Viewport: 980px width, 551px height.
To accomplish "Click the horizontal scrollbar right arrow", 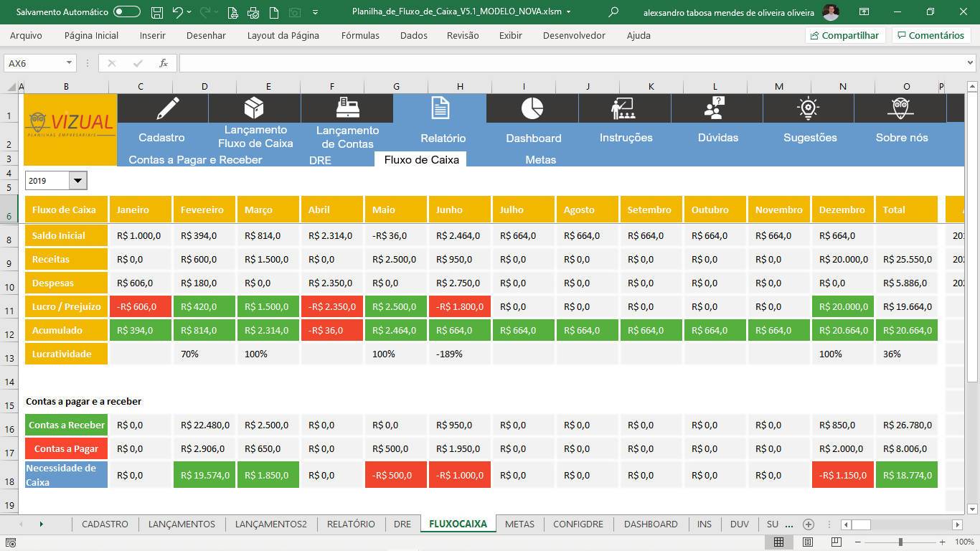I will click(x=958, y=524).
